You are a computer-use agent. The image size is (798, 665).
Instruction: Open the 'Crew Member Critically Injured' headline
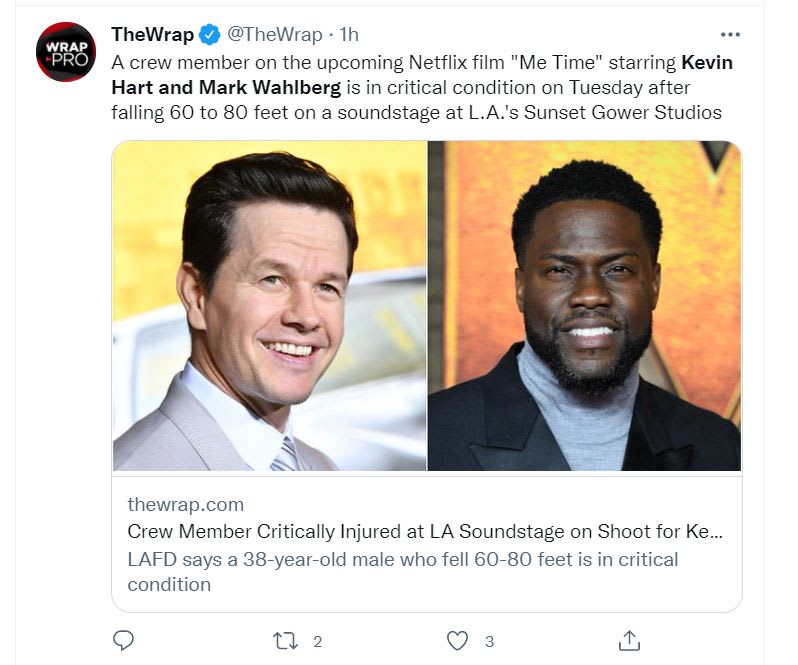click(425, 532)
